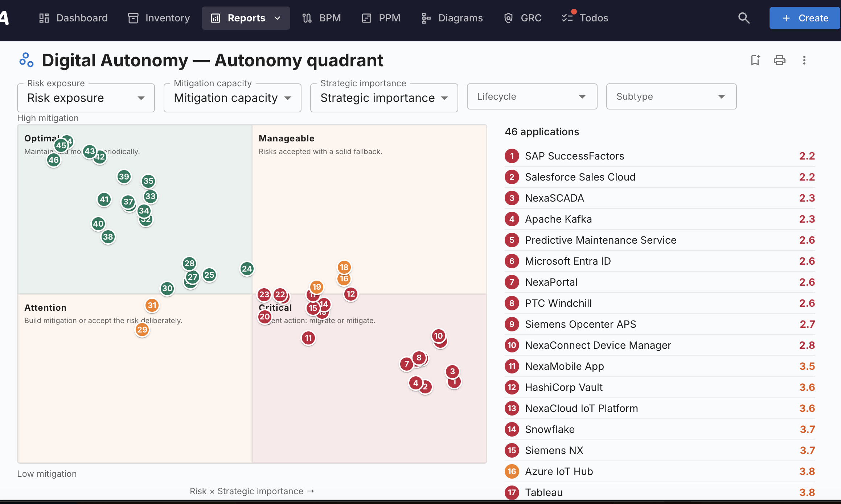
Task: Select orange bubble 18
Action: [344, 267]
